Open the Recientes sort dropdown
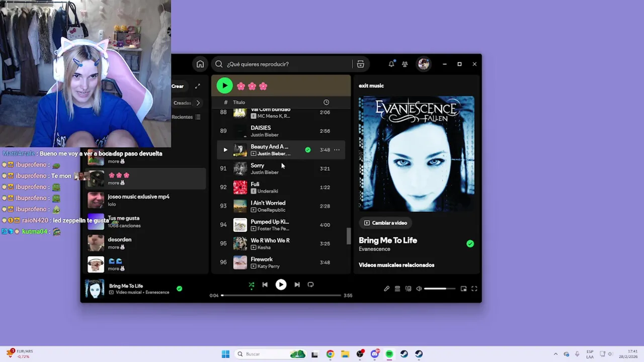This screenshot has width=644, height=362. pos(186,117)
